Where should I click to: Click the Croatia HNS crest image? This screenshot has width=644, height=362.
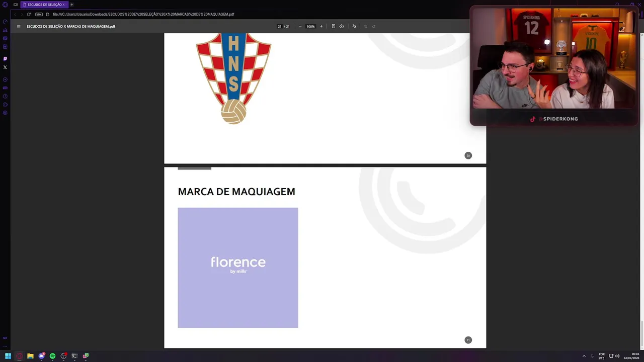click(x=233, y=78)
